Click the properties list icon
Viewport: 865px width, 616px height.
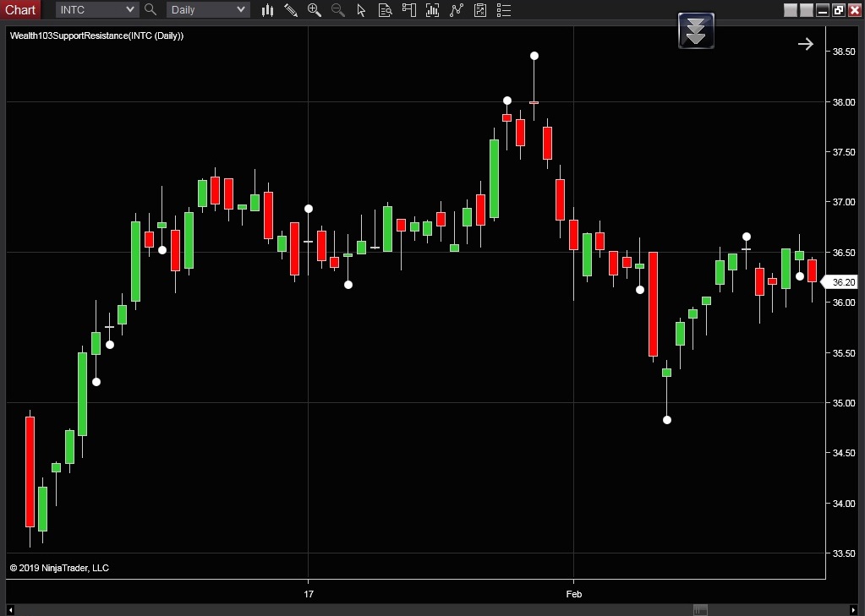(504, 10)
